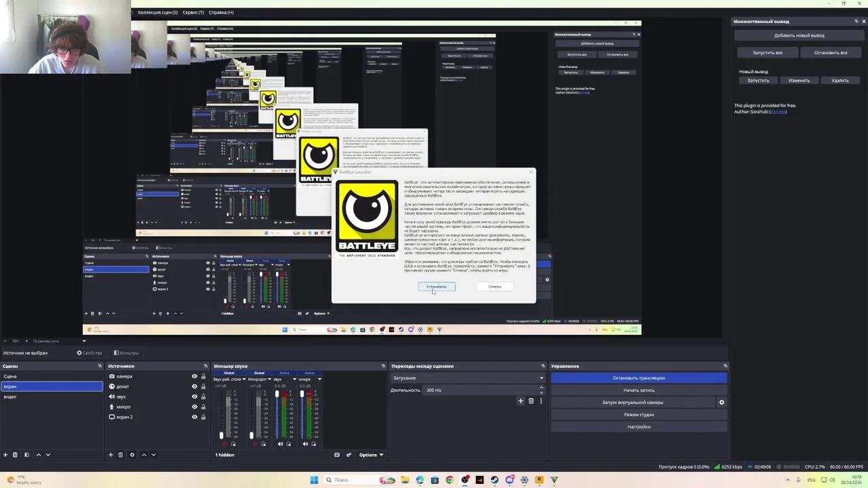868x488 pixels.
Task: Toggle visibility of камера source
Action: pyautogui.click(x=195, y=376)
